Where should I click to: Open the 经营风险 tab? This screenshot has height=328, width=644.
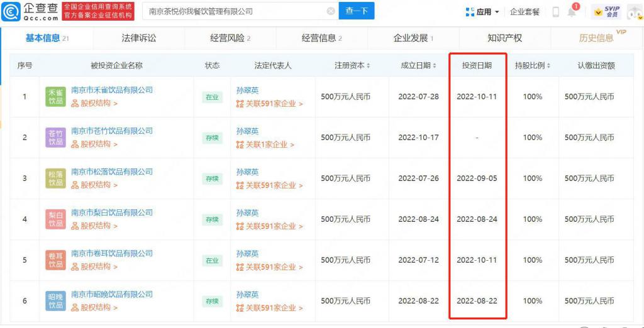pos(230,38)
